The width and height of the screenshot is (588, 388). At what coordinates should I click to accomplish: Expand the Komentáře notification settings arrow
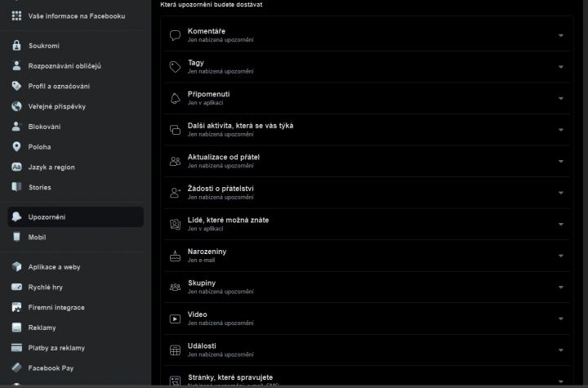click(560, 35)
